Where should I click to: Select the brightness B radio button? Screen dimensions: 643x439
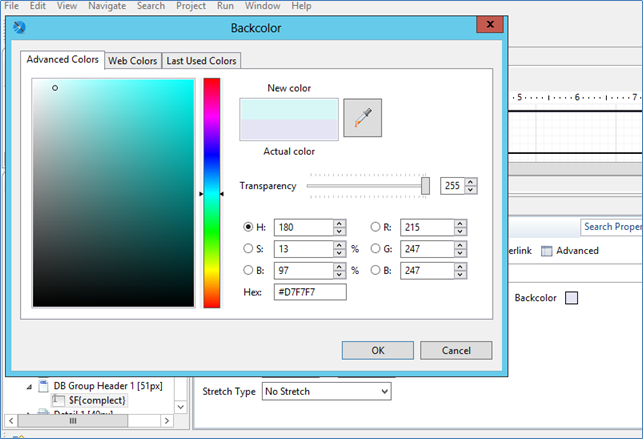coord(248,270)
